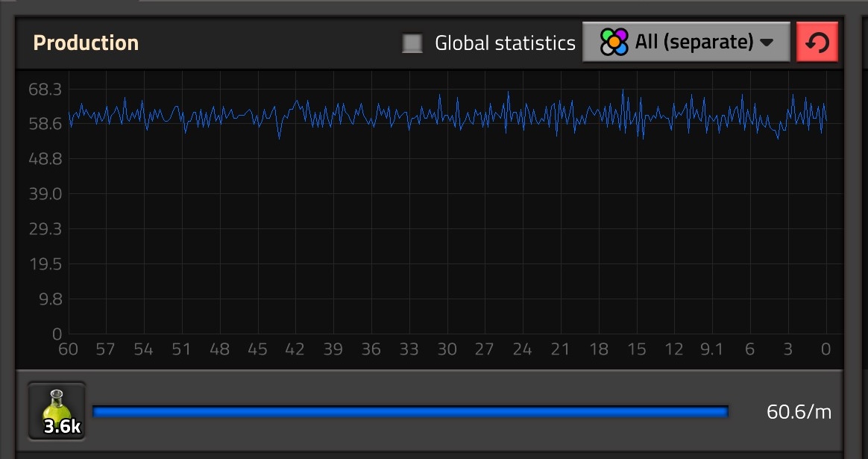Click the 68.3 y-axis label
Screen dimensions: 868x459
45,89
